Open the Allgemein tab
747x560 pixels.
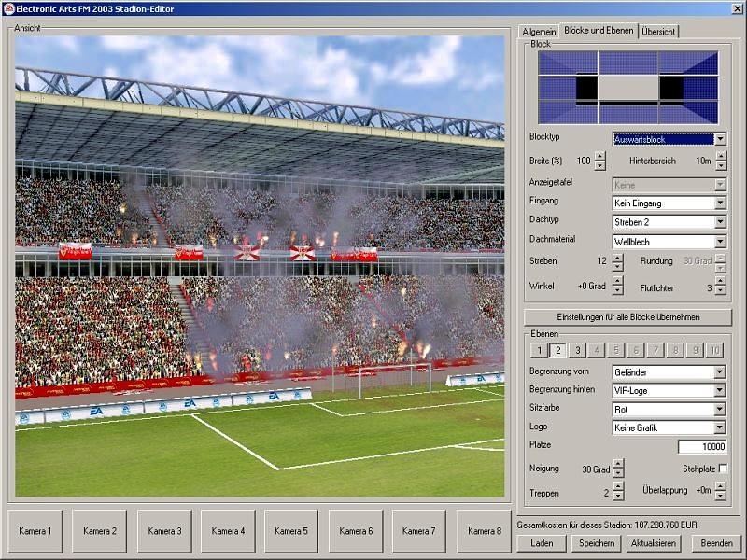coord(538,30)
